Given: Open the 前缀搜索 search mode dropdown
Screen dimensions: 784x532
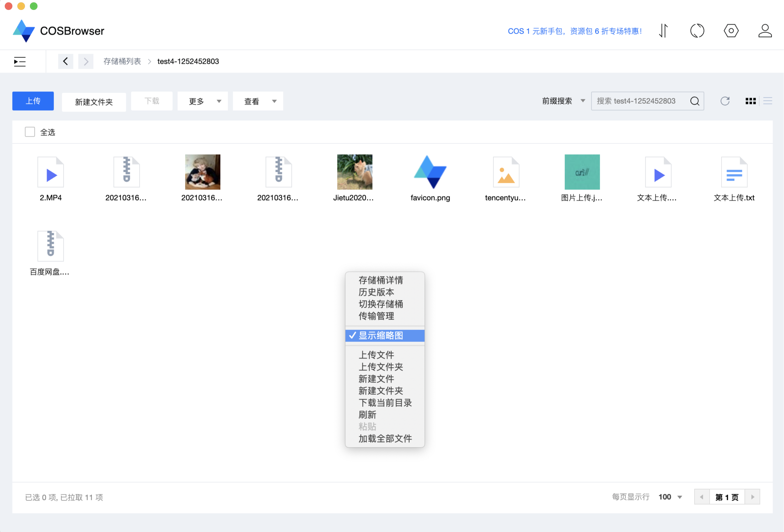Looking at the screenshot, I should pyautogui.click(x=563, y=101).
